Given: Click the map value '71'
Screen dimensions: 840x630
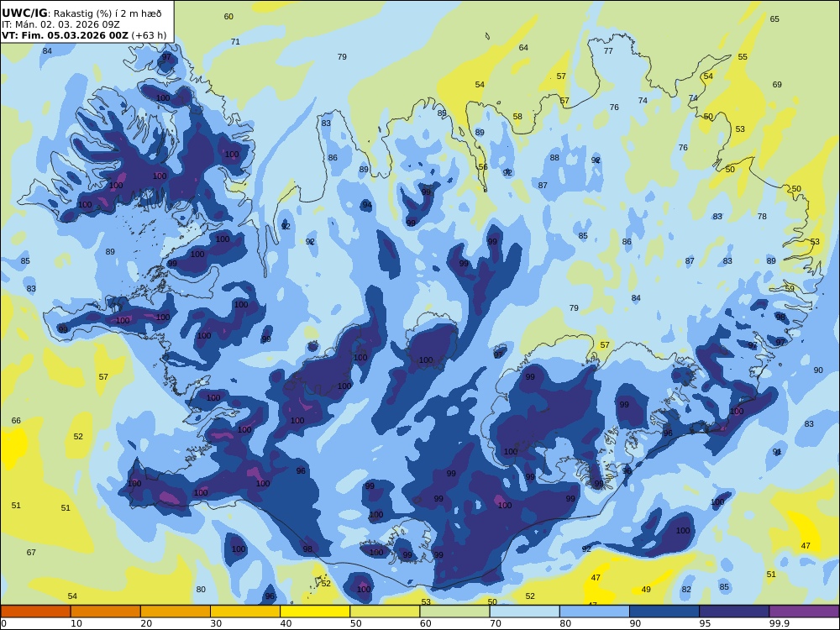Looking at the screenshot, I should 235,42.
